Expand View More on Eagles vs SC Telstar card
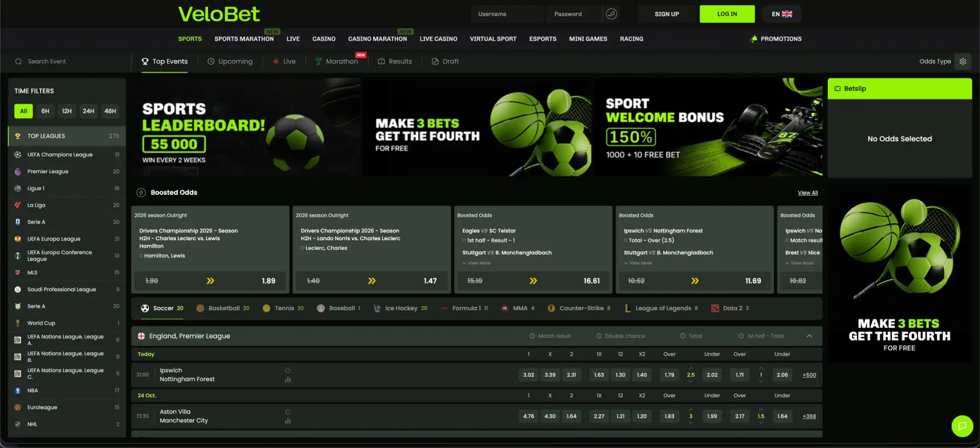Screen dimensions: 980x448 pyautogui.click(x=477, y=263)
